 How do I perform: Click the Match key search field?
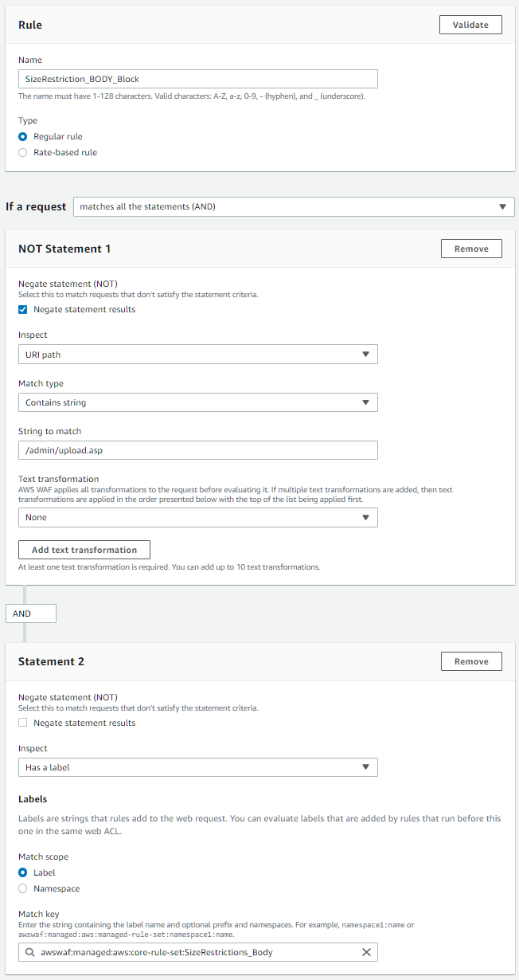tap(197, 952)
